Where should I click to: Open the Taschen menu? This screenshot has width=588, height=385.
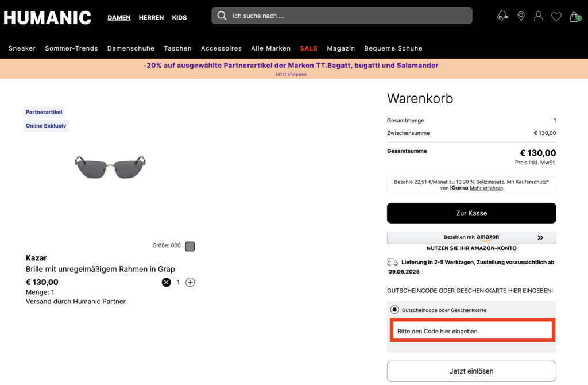(x=177, y=48)
